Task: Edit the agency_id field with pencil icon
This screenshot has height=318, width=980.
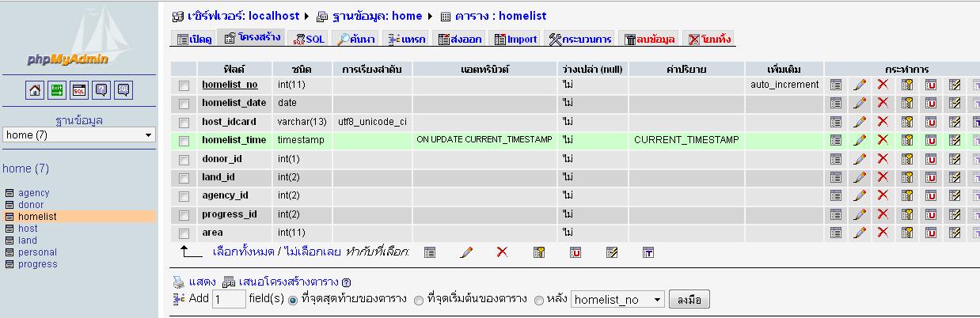Action: (x=860, y=195)
